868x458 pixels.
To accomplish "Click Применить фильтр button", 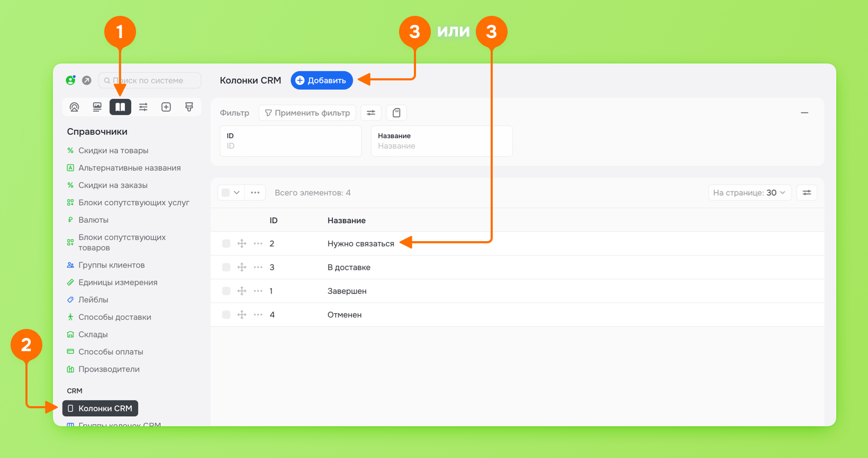I will pyautogui.click(x=308, y=113).
